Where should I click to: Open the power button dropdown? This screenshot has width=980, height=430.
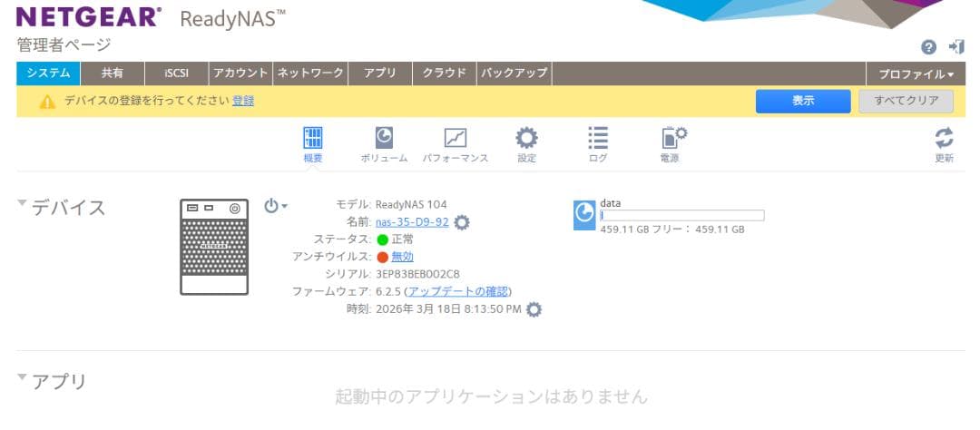pos(275,206)
